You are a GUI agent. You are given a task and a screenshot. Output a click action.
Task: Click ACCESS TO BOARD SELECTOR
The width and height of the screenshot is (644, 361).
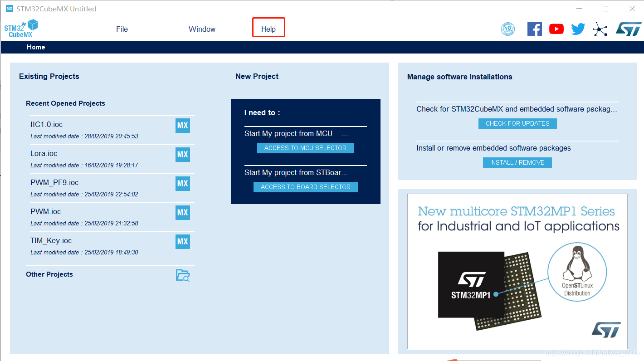[305, 187]
